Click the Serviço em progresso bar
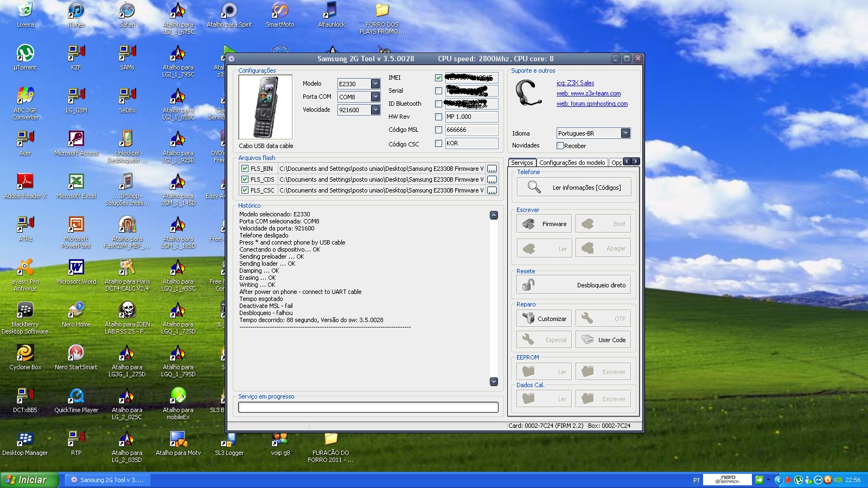The image size is (868, 488). [368, 407]
